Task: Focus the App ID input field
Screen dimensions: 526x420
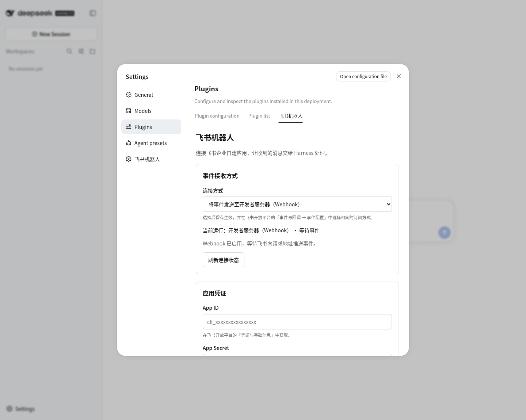Action: coord(297,322)
